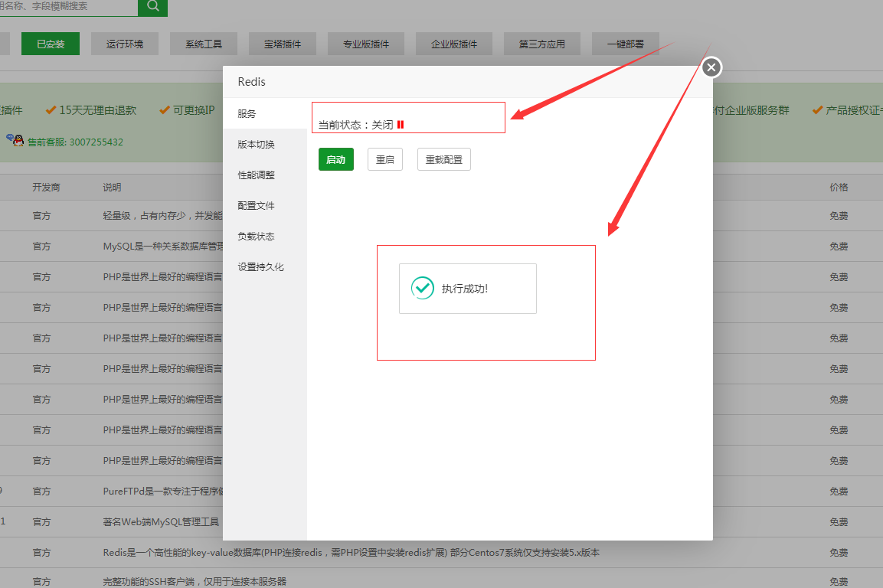The image size is (883, 588).
Task: Click the 开发商 column header
Action: [46, 187]
